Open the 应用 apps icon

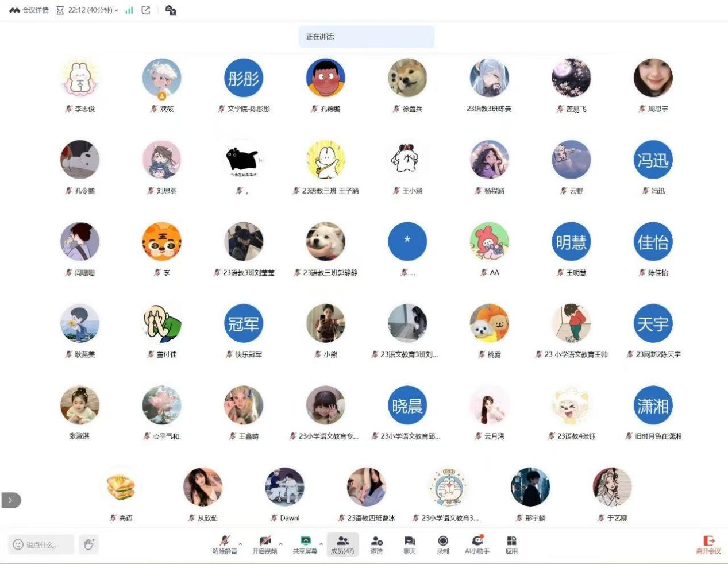[511, 544]
